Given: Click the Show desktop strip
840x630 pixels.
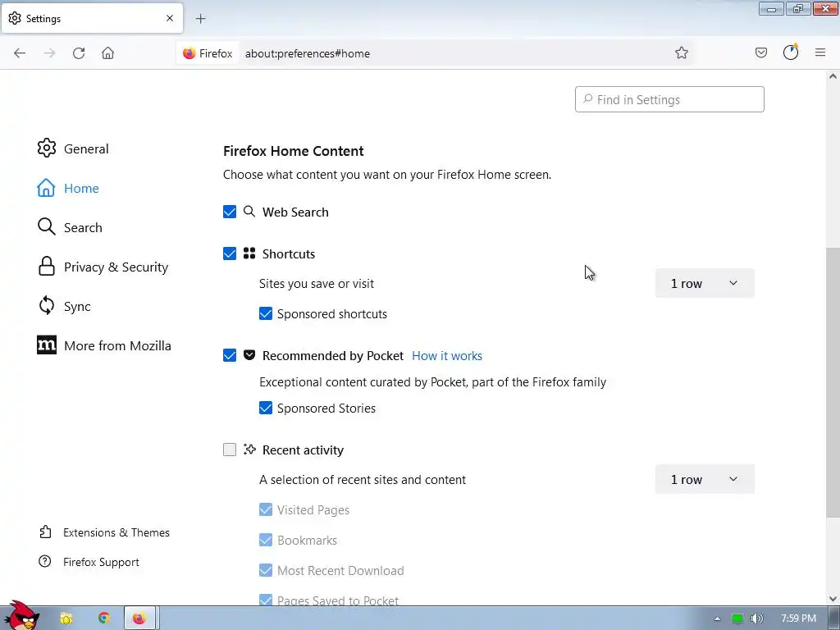Looking at the screenshot, I should [834, 619].
